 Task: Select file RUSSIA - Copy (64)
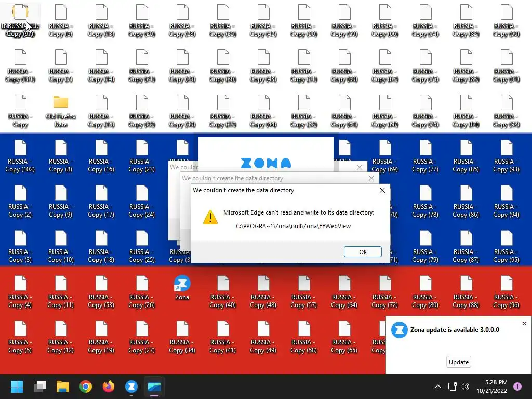(x=344, y=291)
